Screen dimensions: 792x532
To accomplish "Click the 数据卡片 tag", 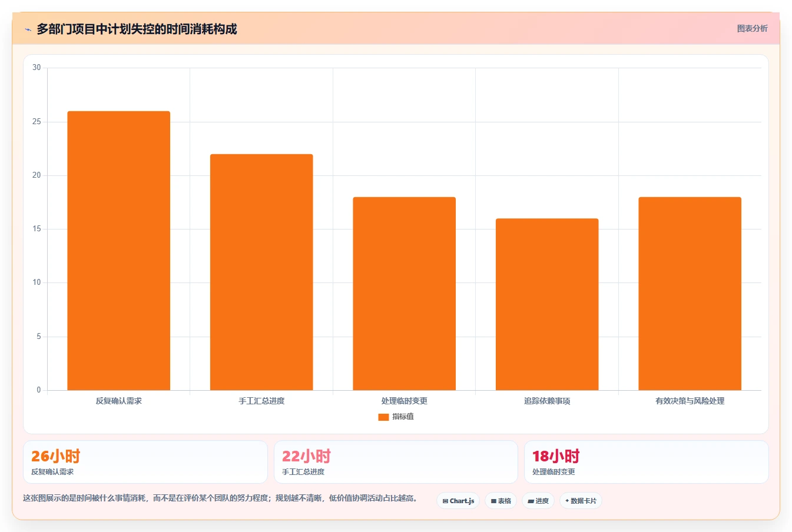I will click(x=581, y=501).
